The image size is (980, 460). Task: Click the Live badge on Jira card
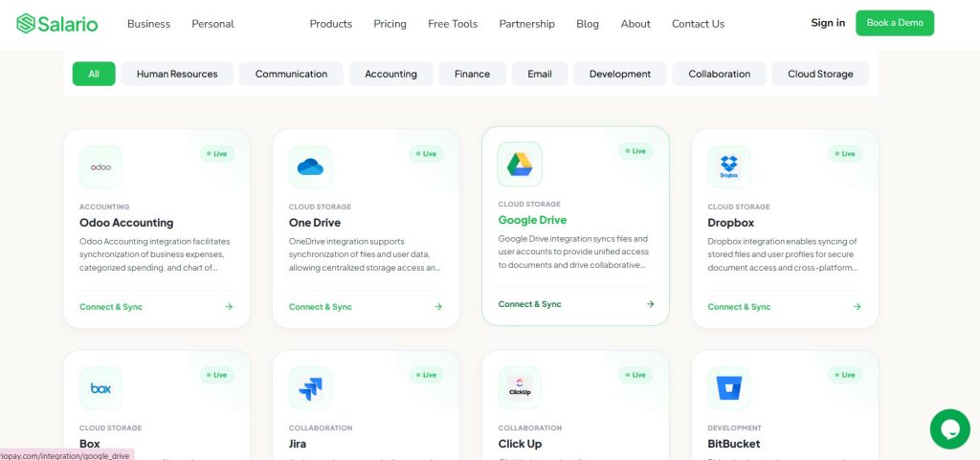[426, 375]
